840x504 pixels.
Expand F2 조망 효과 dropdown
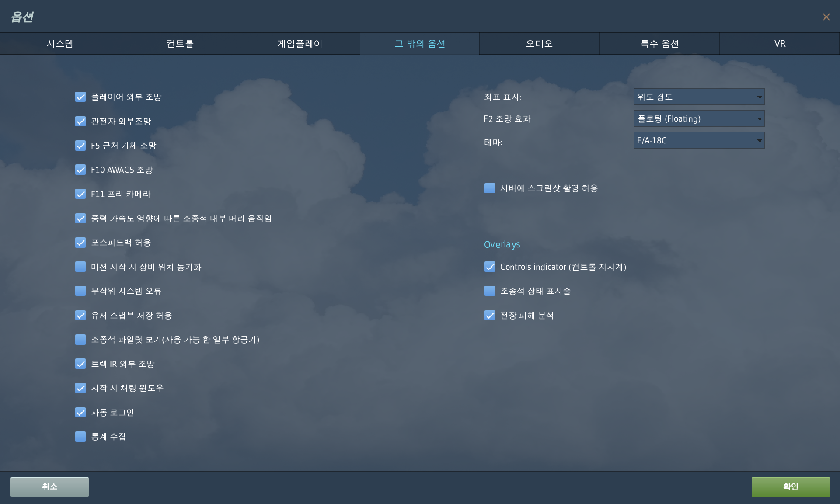699,119
